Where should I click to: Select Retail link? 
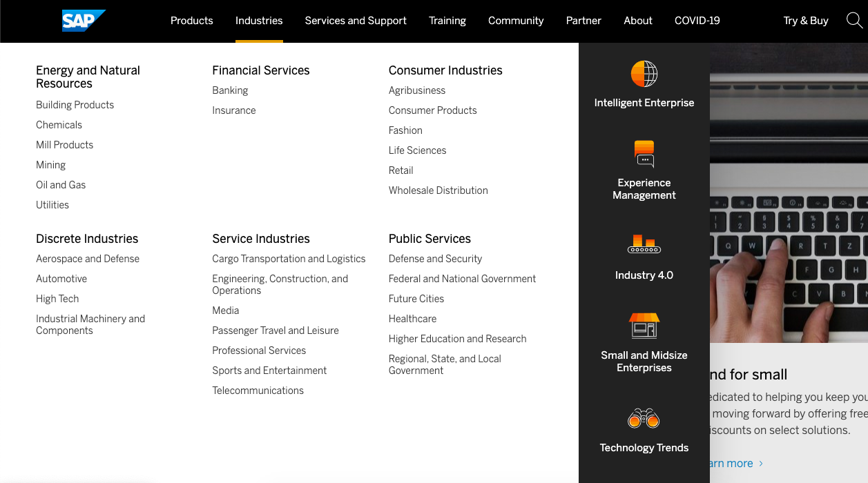401,170
